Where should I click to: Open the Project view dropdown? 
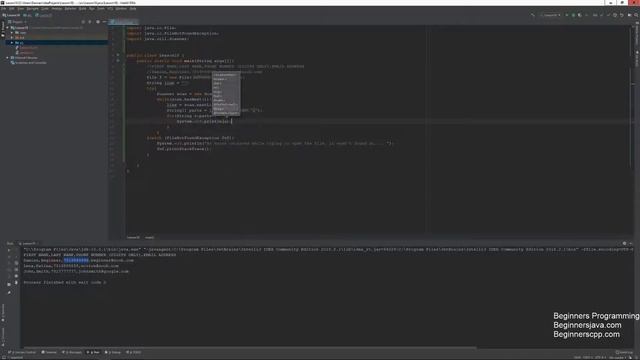[x=18, y=22]
